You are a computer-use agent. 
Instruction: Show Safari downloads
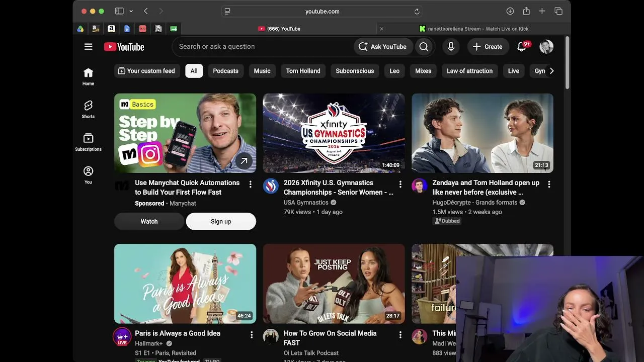[x=510, y=11]
